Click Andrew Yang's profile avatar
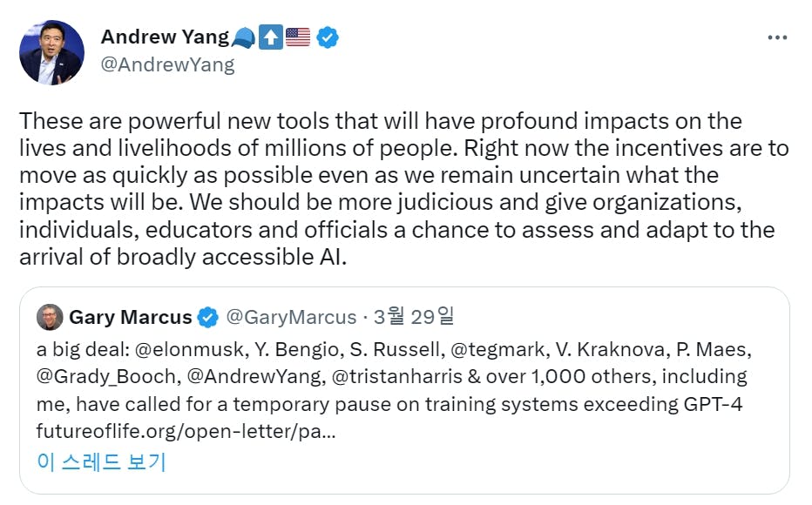Screen dimensions: 812x505 point(51,52)
